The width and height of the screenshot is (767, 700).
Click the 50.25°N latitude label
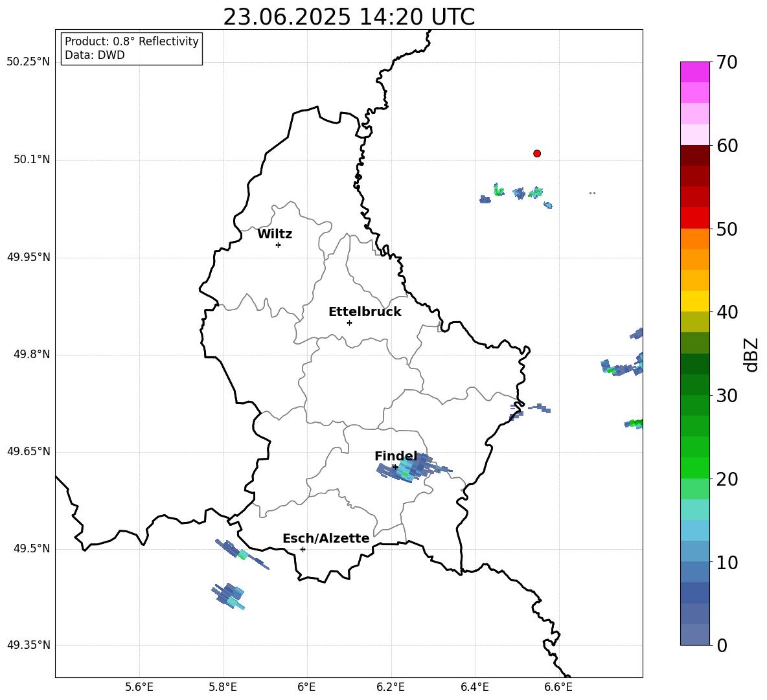pos(29,62)
